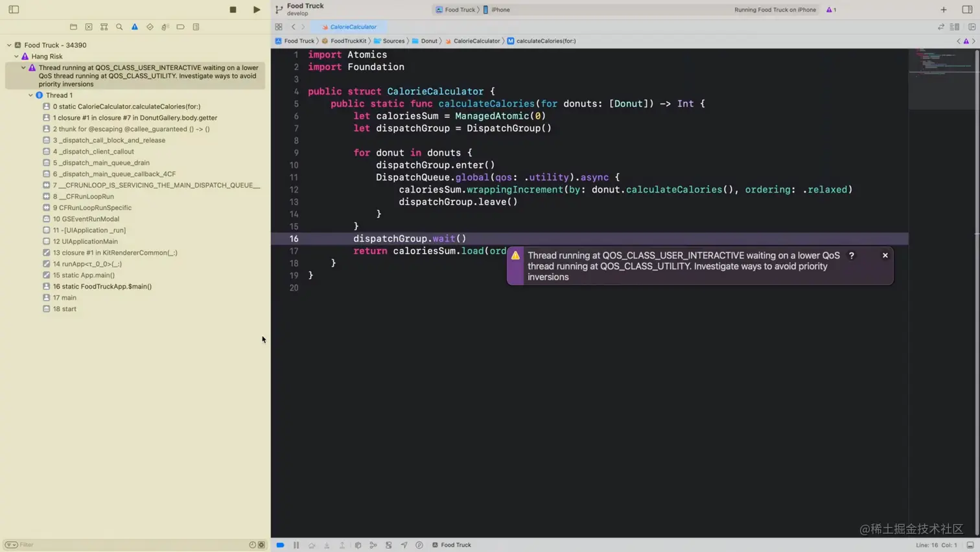Open the source control branch icon

[x=279, y=10]
